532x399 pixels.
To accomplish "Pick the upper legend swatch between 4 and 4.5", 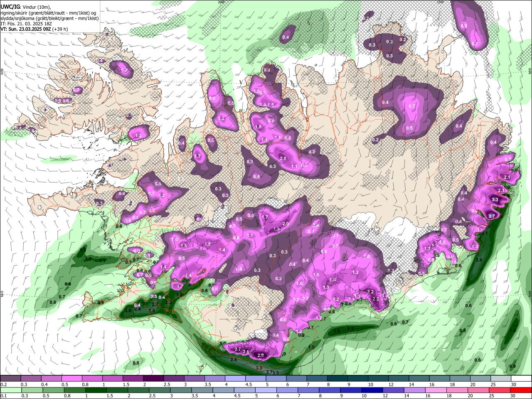I will click(235, 378).
